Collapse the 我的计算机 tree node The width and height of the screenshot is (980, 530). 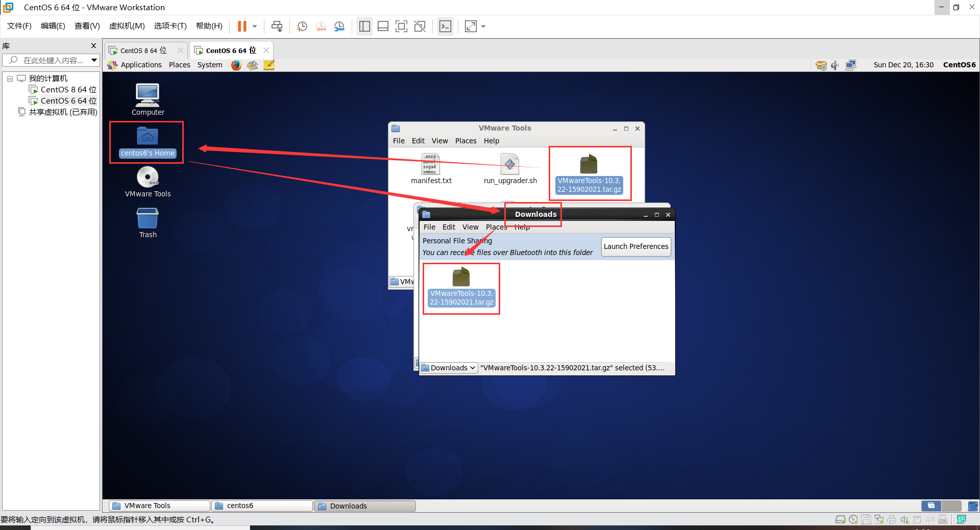point(10,79)
